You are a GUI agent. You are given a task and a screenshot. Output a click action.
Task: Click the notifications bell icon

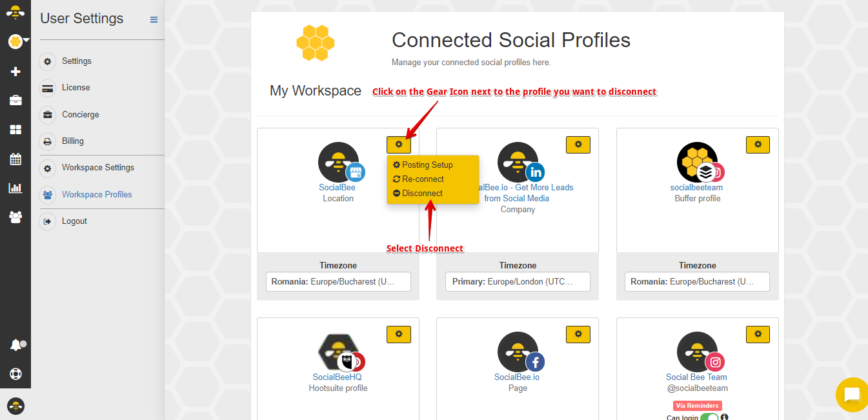point(16,345)
